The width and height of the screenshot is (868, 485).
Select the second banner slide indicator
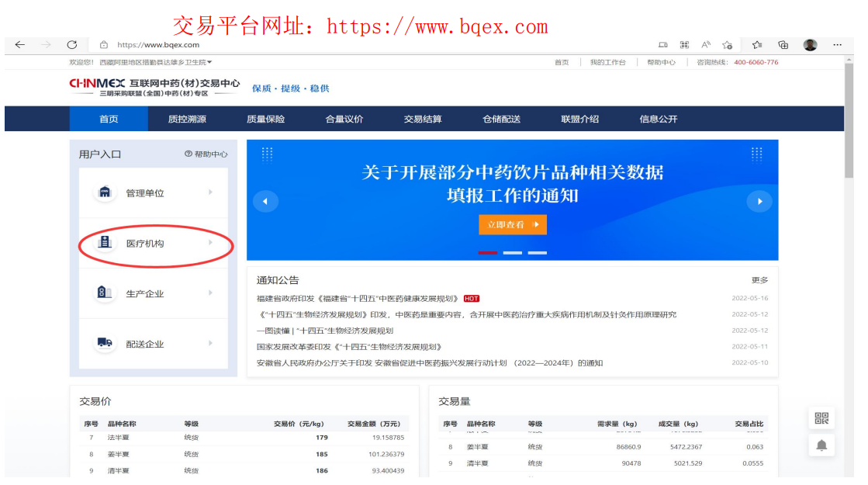(x=513, y=252)
